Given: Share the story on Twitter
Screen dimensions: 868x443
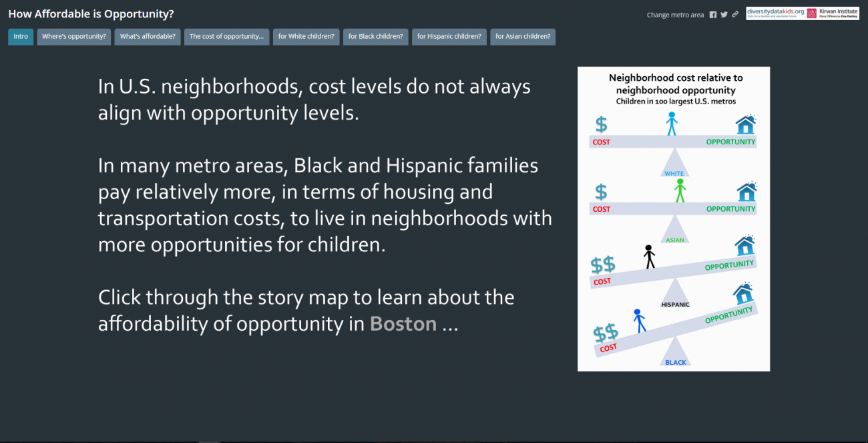Looking at the screenshot, I should click(724, 15).
